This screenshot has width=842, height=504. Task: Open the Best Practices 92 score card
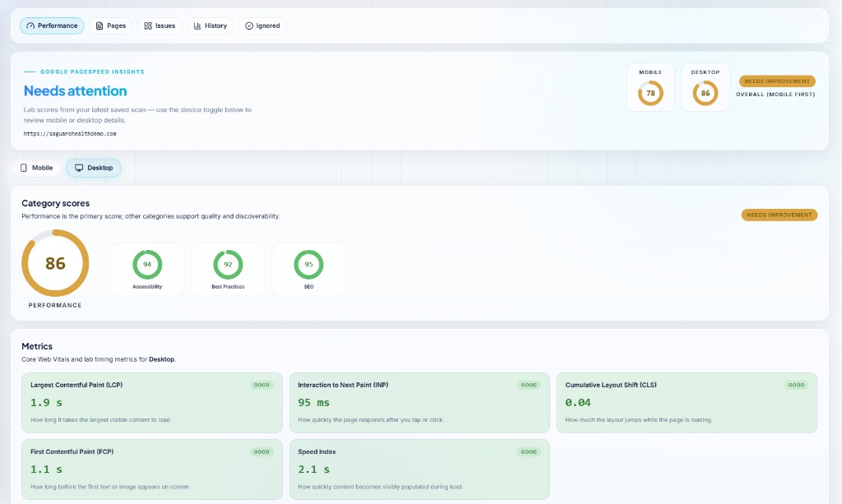click(x=229, y=270)
